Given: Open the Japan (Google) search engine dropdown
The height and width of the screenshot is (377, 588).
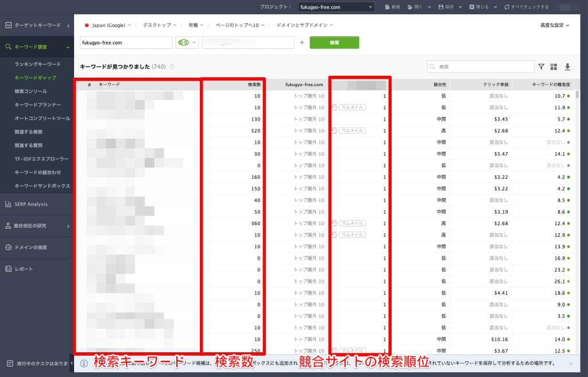Looking at the screenshot, I should coord(107,25).
